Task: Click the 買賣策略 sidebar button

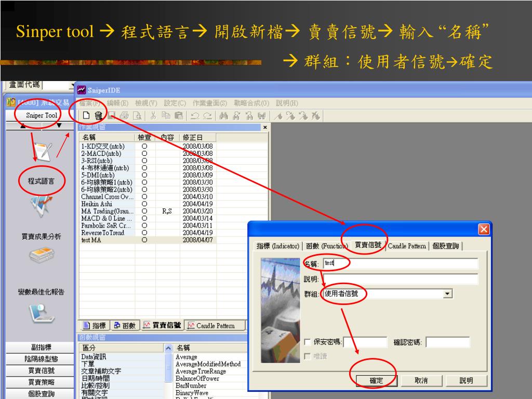Action: click(x=41, y=382)
